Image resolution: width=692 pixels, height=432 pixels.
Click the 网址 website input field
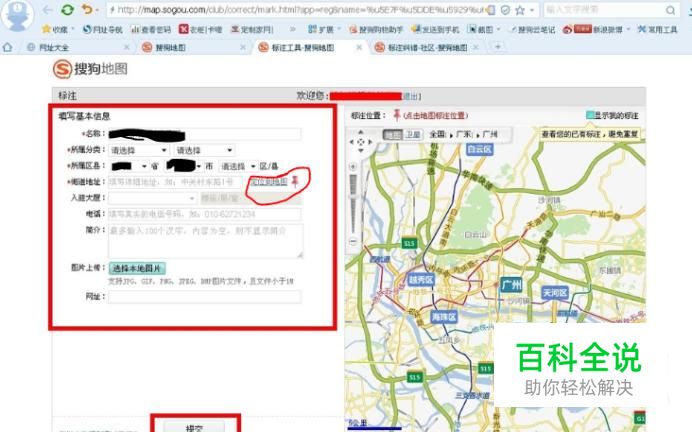(205, 297)
